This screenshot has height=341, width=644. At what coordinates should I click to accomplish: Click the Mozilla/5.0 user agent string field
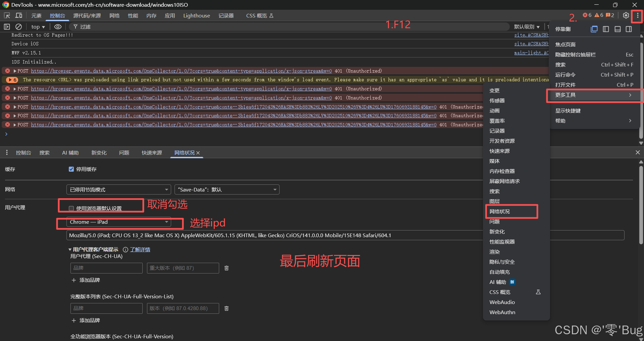[345, 235]
